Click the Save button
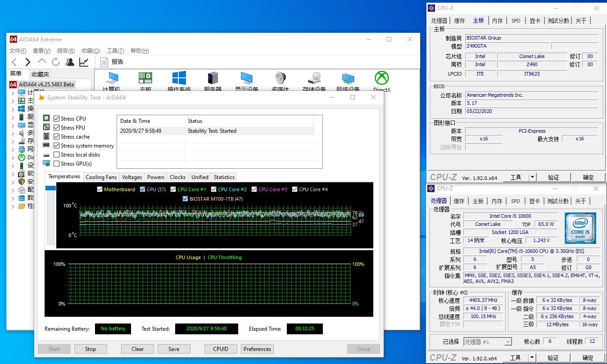 pos(174,349)
